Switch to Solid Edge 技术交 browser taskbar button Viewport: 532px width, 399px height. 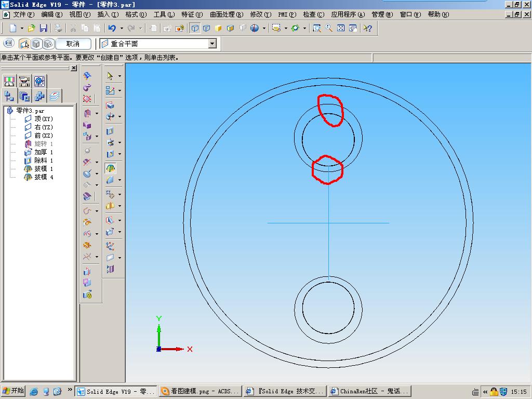[285, 391]
